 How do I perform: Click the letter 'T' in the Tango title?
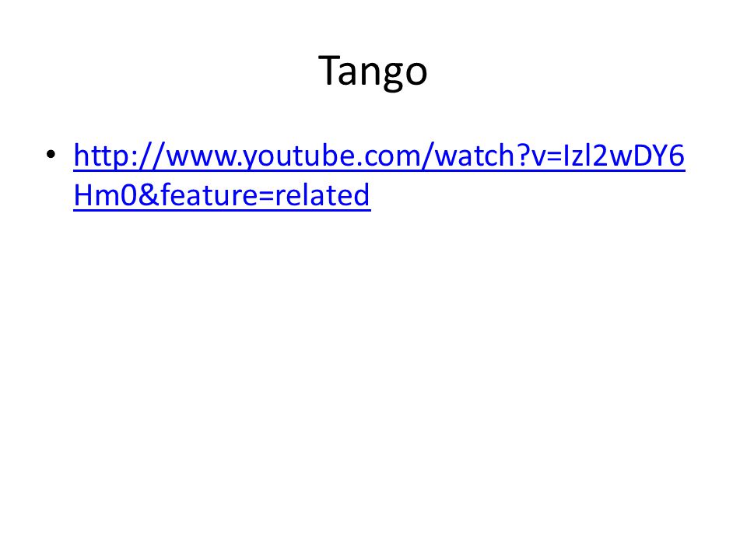click(329, 69)
